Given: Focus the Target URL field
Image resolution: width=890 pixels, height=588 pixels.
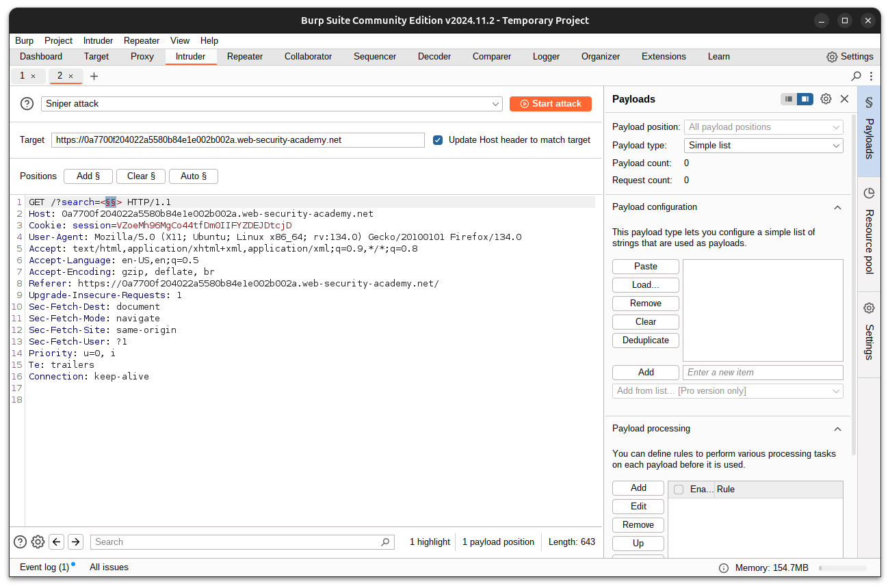Looking at the screenshot, I should [238, 140].
